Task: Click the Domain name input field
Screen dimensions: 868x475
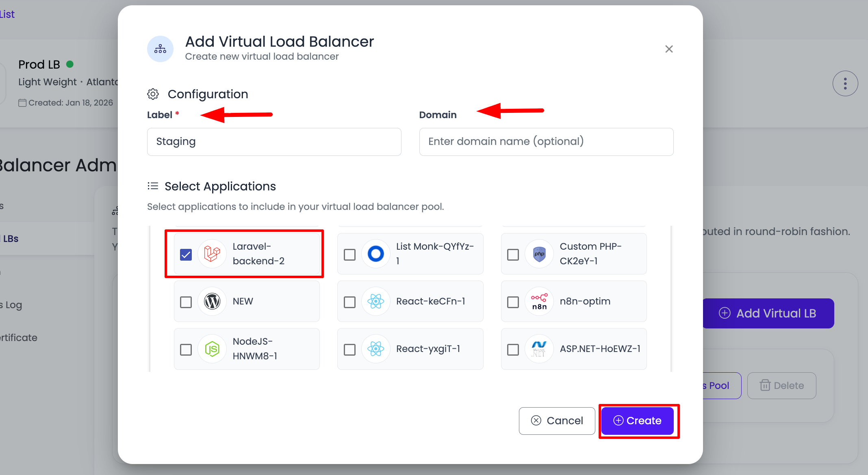Action: click(x=546, y=142)
